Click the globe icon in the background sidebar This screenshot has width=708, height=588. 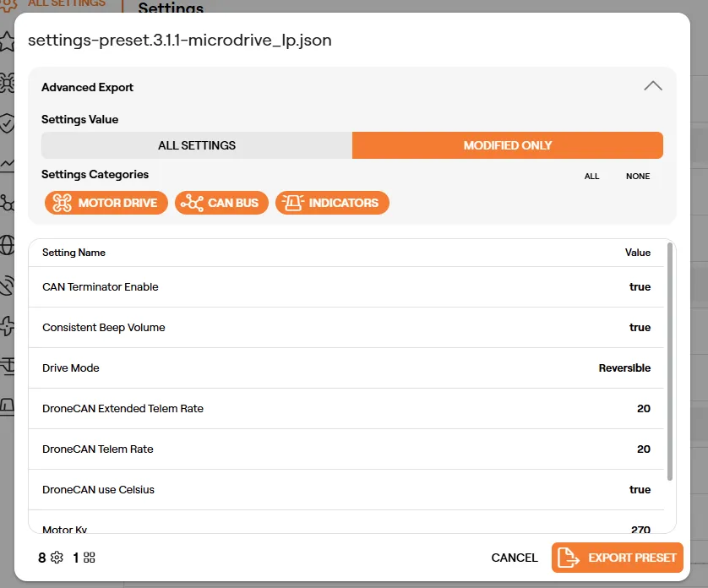pyautogui.click(x=7, y=245)
